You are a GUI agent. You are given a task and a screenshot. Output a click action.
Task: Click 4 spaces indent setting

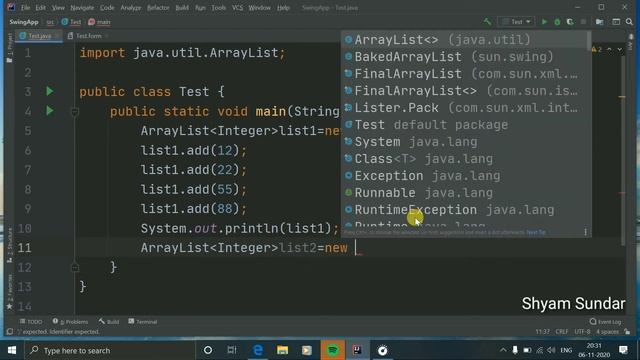tap(607, 332)
